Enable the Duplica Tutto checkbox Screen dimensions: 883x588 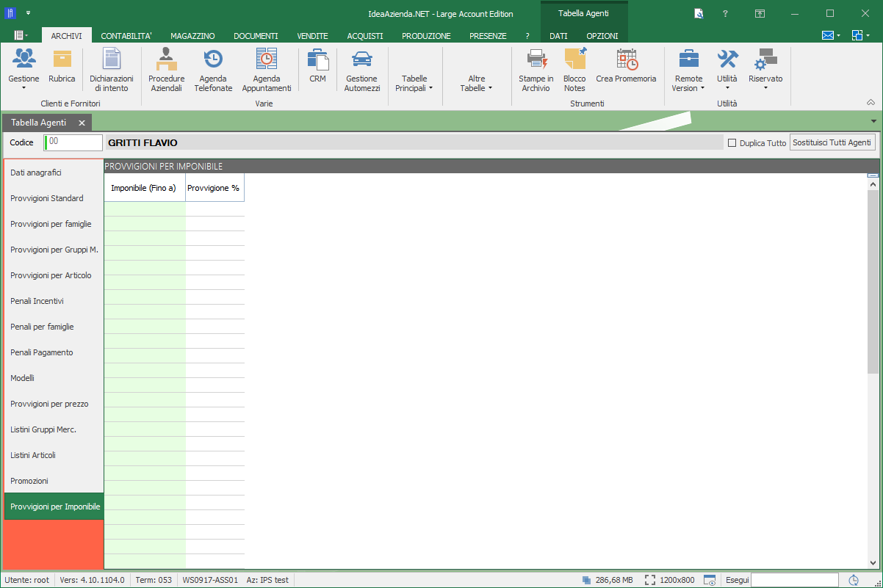click(732, 143)
